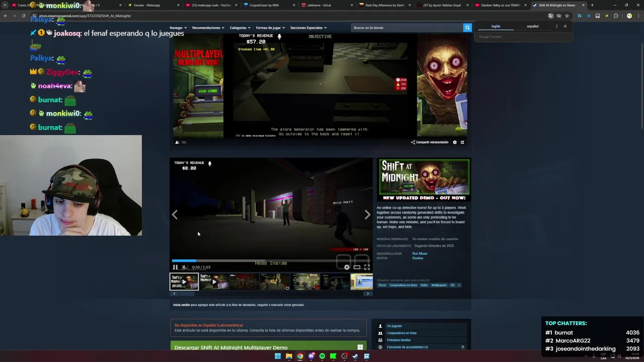The image size is (644, 362).
Task: Click Compartir retransmisión link
Action: click(429, 142)
